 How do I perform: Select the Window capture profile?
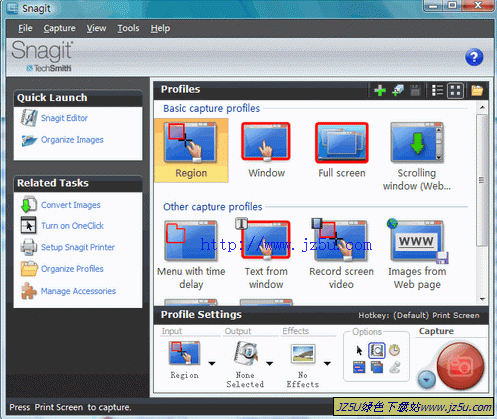tap(266, 150)
